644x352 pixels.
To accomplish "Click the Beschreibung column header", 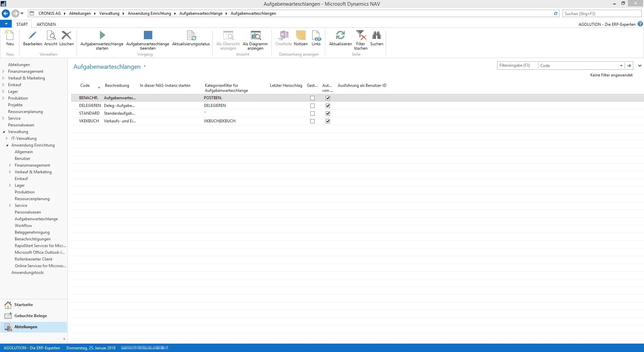I will (x=117, y=85).
